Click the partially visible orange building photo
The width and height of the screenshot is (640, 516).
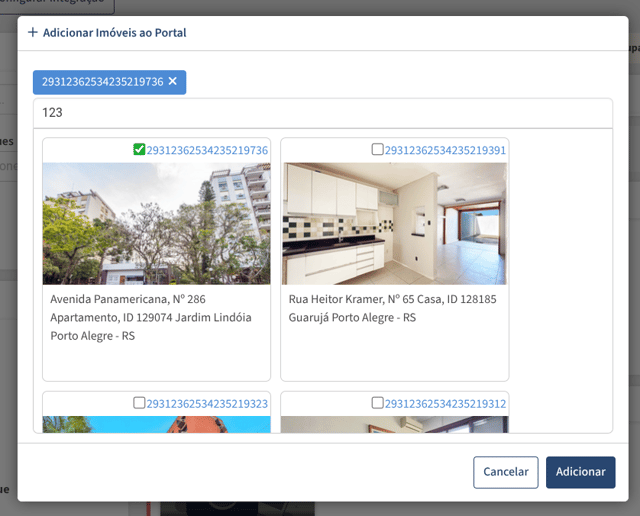(x=156, y=425)
